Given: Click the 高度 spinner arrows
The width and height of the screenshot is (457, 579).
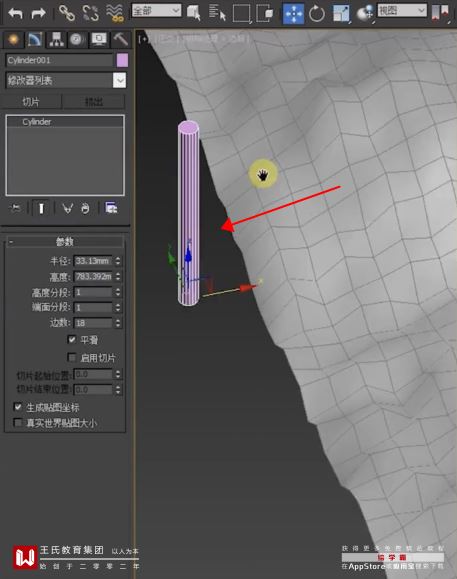Looking at the screenshot, I should (118, 277).
